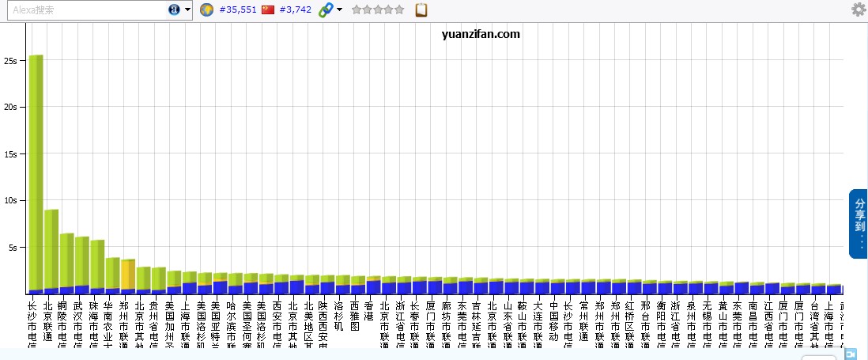Click the green chain links icon

point(325,9)
